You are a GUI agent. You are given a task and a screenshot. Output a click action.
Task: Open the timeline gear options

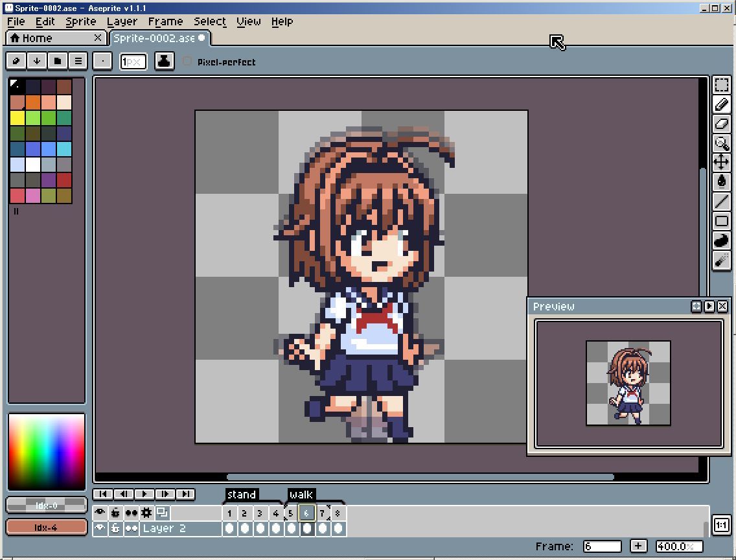tap(146, 513)
